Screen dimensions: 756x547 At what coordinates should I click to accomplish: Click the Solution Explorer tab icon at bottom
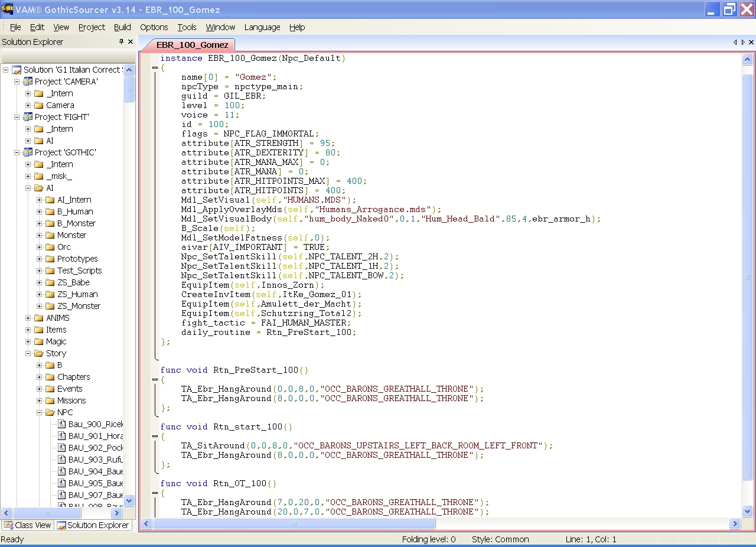click(x=61, y=525)
